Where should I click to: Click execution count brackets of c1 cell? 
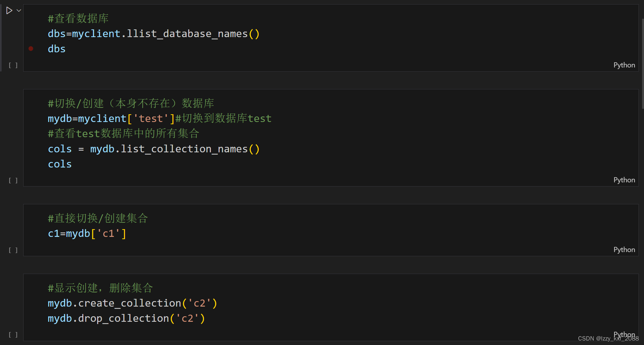pos(13,250)
